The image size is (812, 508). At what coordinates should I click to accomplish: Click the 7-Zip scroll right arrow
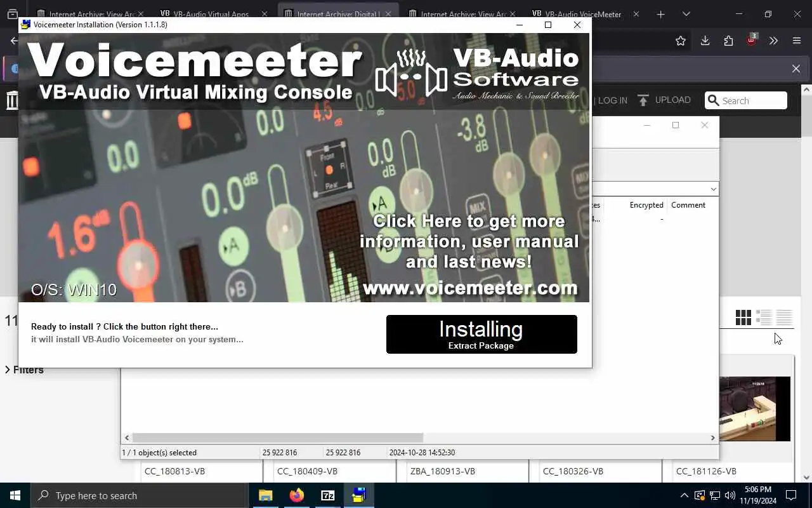(712, 438)
